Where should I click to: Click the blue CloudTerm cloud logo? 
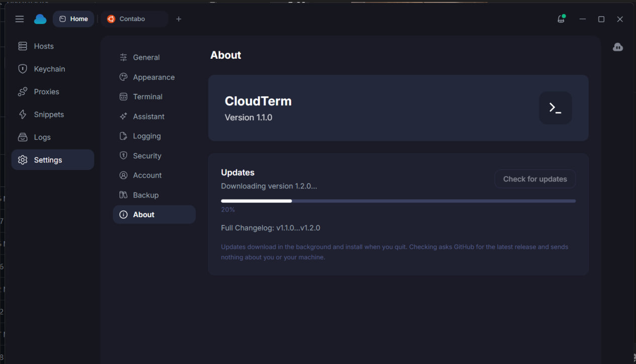[x=40, y=19]
